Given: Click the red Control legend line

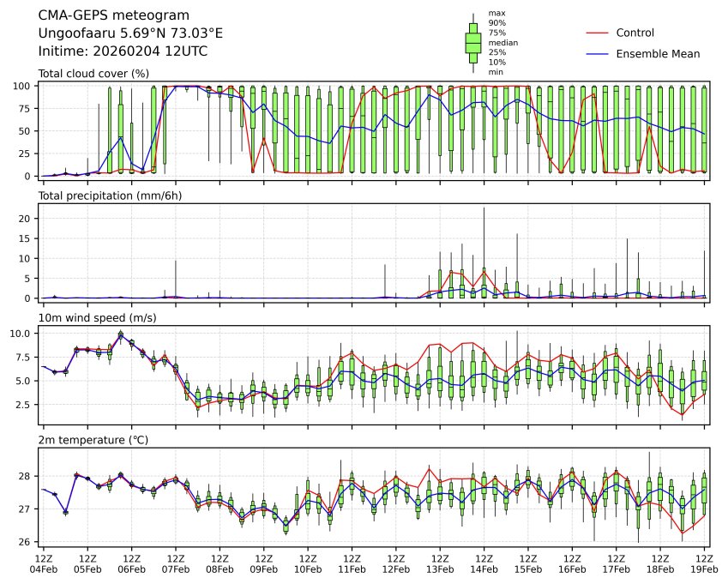Looking at the screenshot, I should click(597, 33).
